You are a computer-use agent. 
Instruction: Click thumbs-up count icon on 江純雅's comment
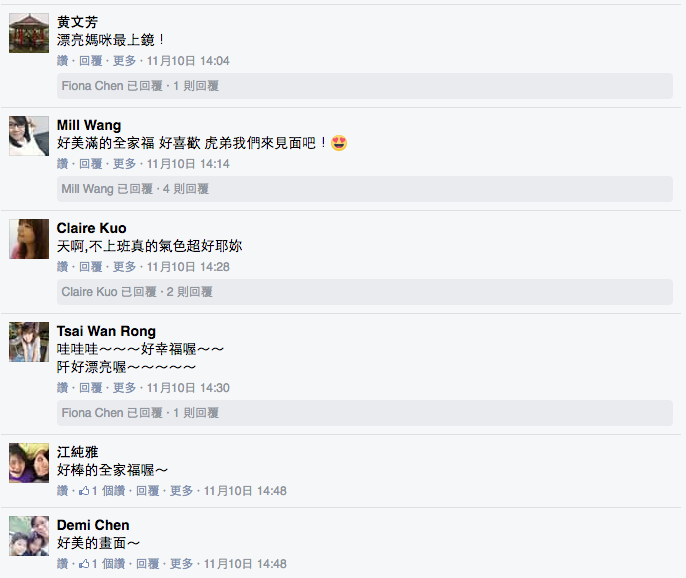point(85,491)
